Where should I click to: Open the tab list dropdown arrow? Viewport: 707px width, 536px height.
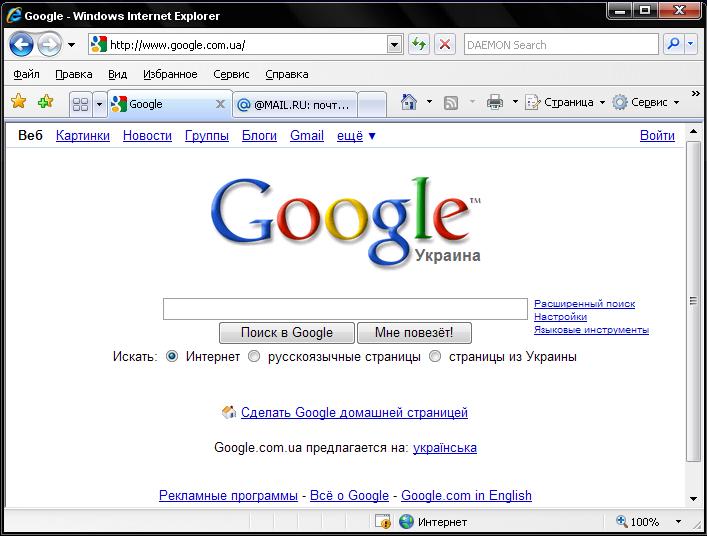click(99, 105)
